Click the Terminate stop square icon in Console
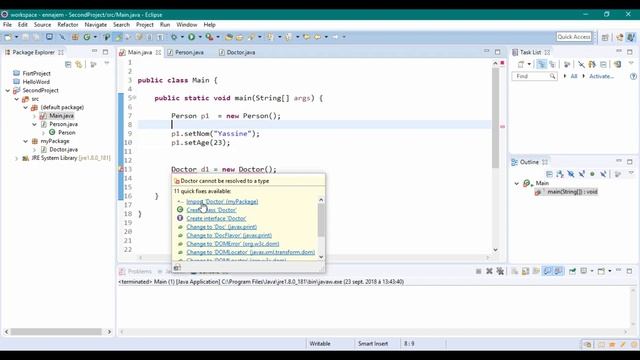 pyautogui.click(x=478, y=271)
